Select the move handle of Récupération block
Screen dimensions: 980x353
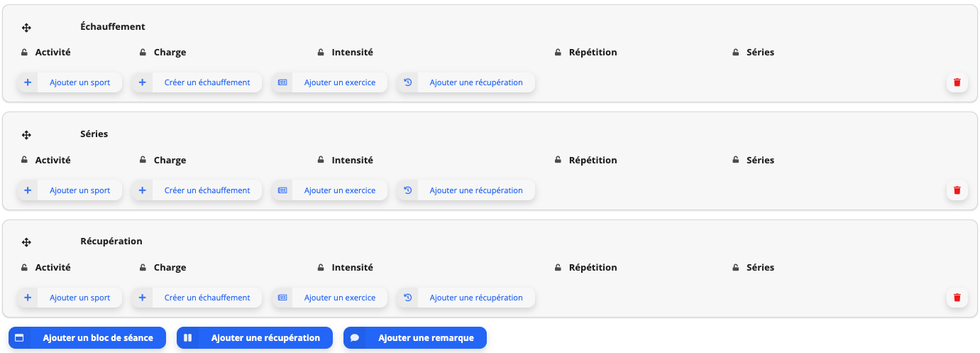point(26,242)
